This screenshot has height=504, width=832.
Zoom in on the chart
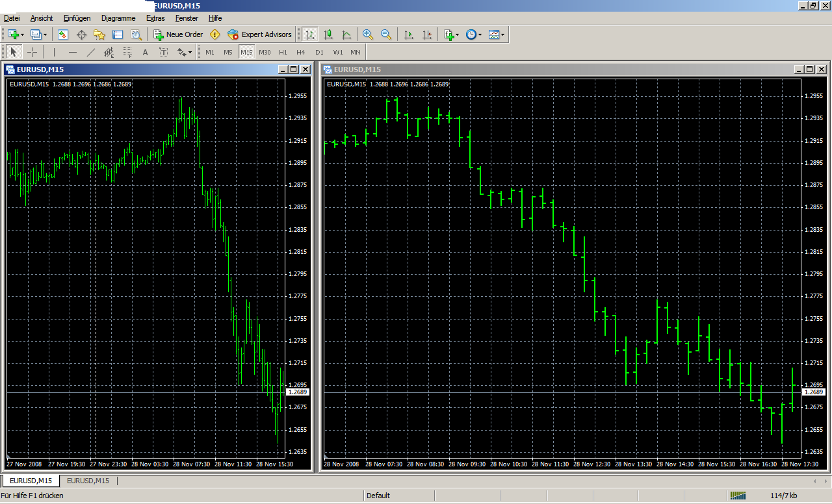368,34
